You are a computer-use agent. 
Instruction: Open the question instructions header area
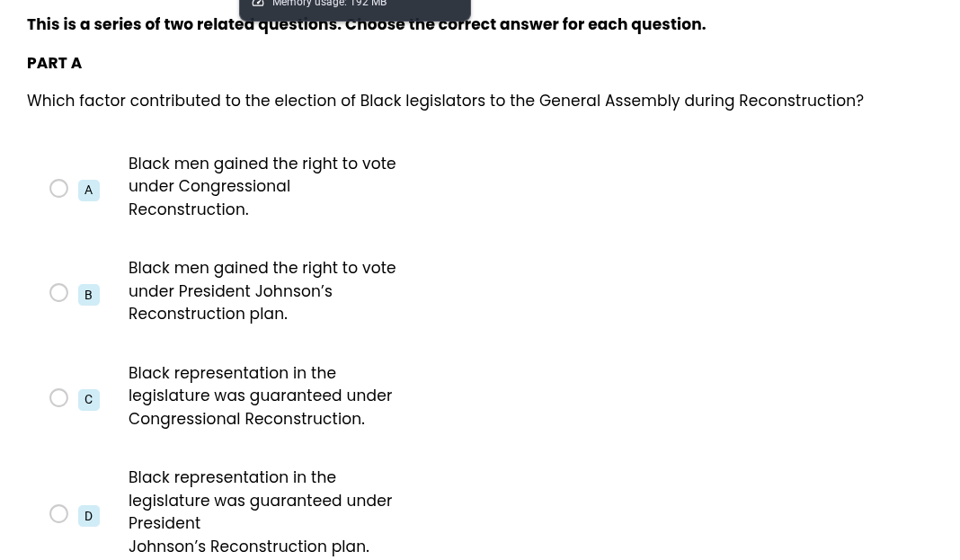tap(366, 24)
